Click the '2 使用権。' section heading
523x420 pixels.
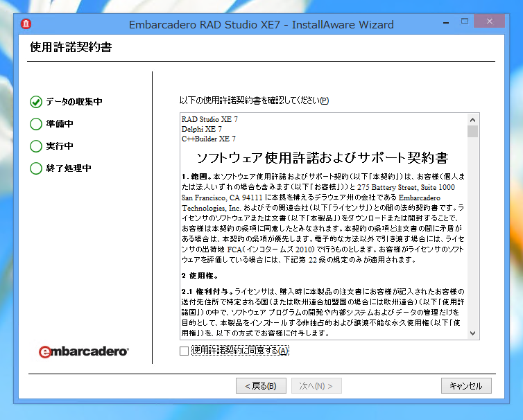[200, 276]
